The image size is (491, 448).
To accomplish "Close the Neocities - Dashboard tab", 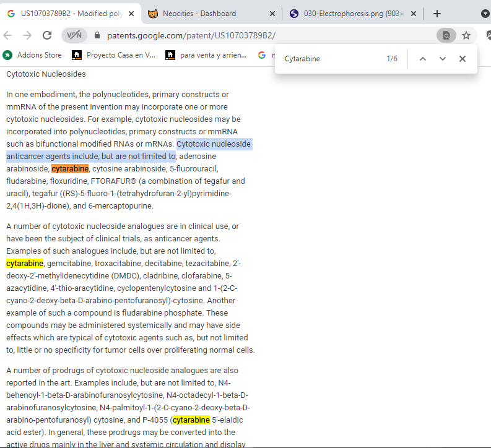I will pos(273,14).
